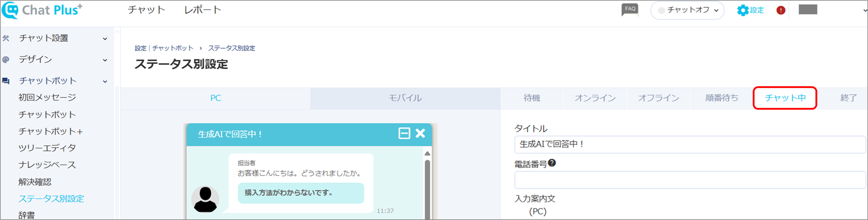Screen dimensions: 868x220
Task: Expand the チャット設置 sidebar section
Action: point(105,39)
